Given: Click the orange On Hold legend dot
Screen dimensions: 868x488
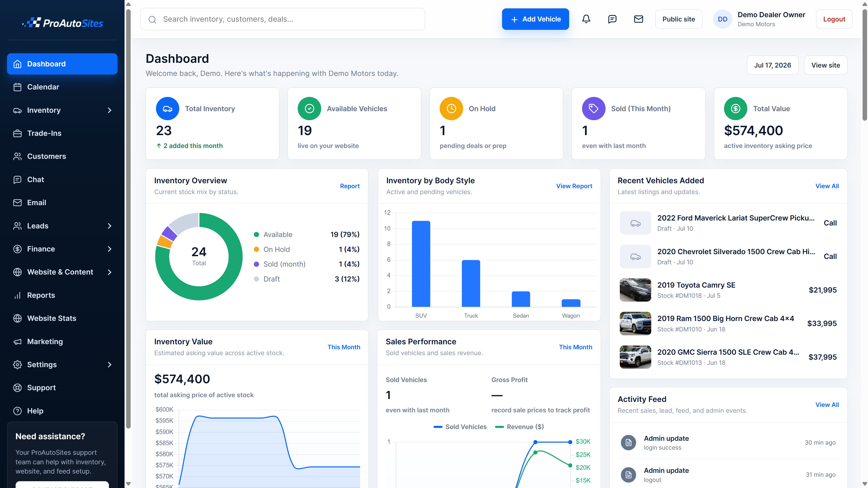Looking at the screenshot, I should [x=256, y=250].
